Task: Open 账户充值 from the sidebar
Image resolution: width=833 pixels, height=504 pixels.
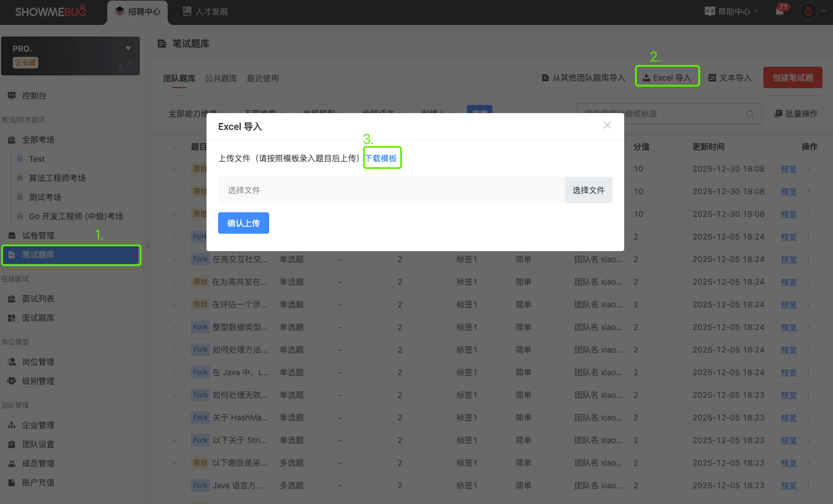Action: (38, 483)
